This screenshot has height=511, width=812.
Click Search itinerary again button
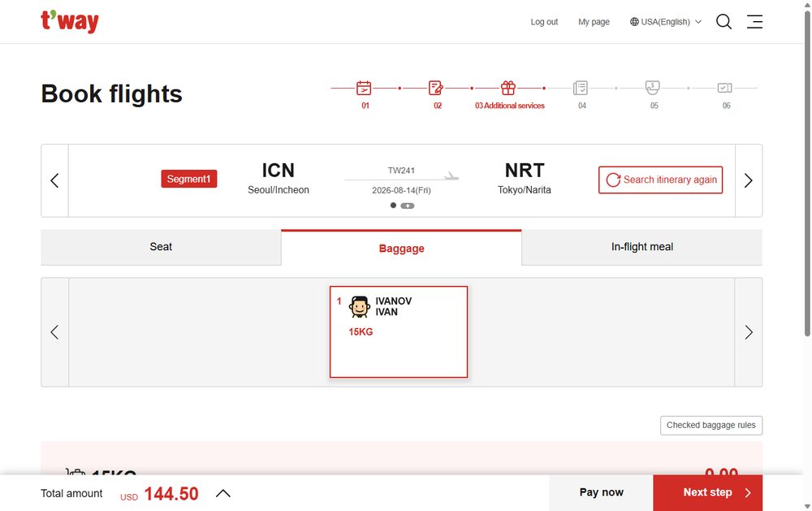point(661,180)
